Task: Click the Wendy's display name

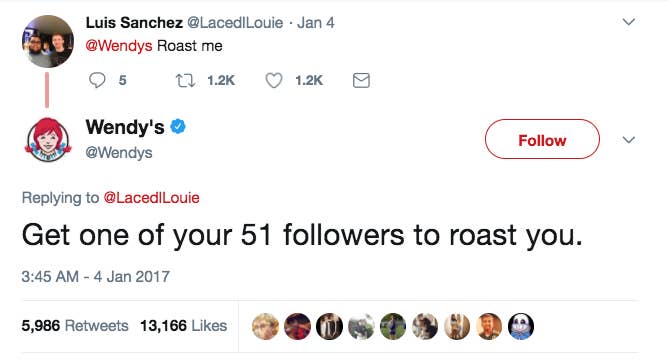Action: tap(125, 127)
